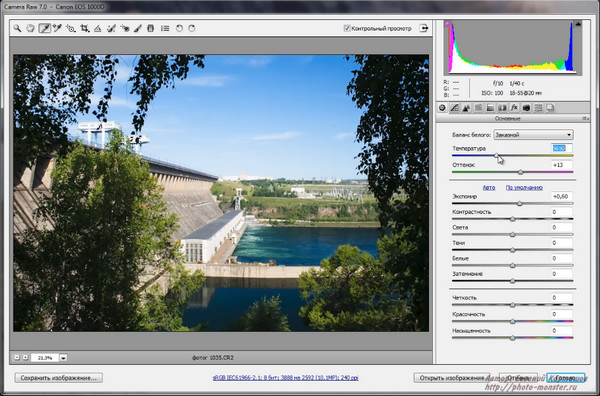Open the Split Toning panel tab
The image size is (600, 396).
(x=490, y=108)
